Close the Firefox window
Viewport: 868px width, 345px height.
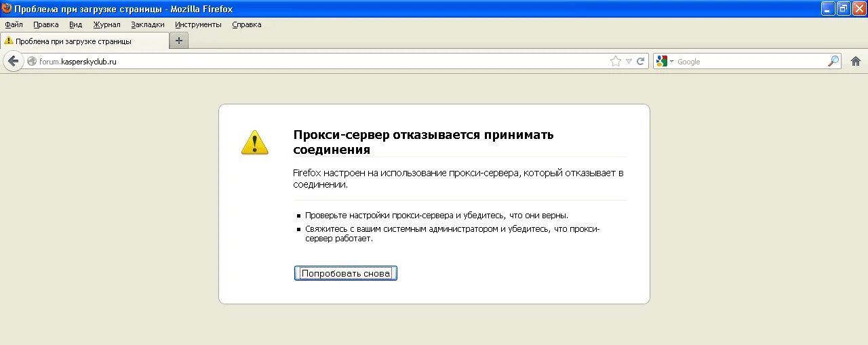859,9
